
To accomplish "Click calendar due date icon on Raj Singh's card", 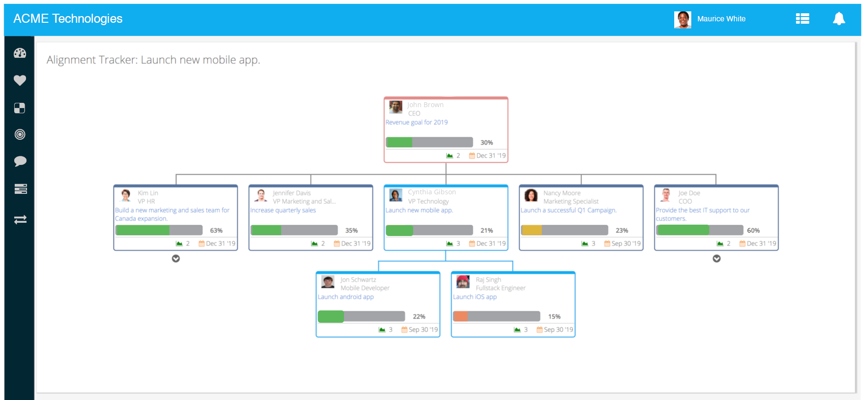I will pos(540,329).
